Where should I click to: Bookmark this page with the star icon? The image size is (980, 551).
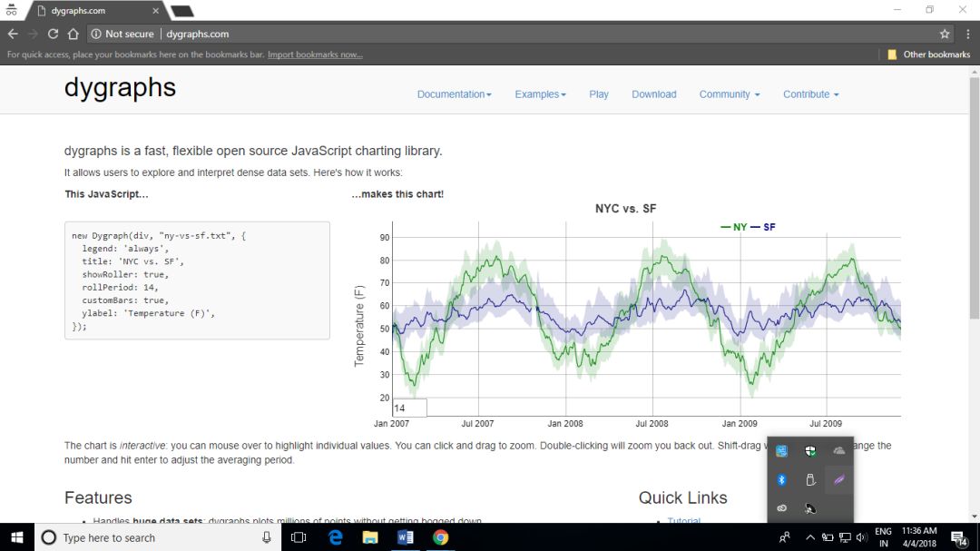(945, 34)
